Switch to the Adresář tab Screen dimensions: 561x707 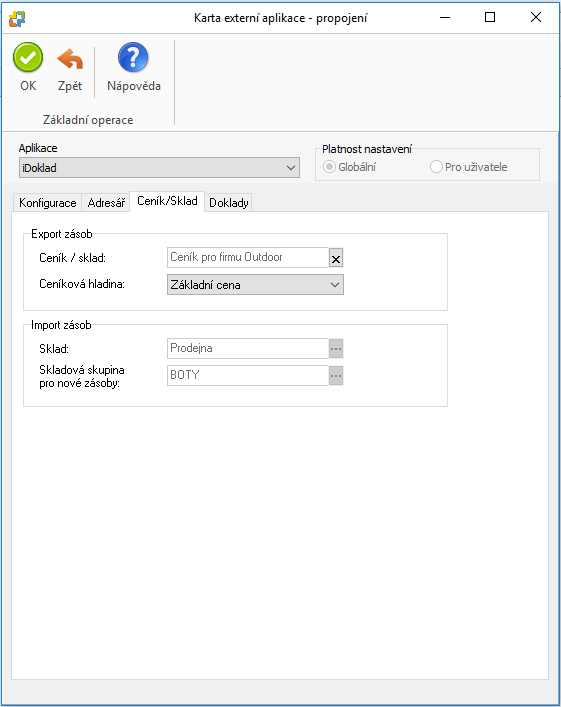tap(106, 203)
